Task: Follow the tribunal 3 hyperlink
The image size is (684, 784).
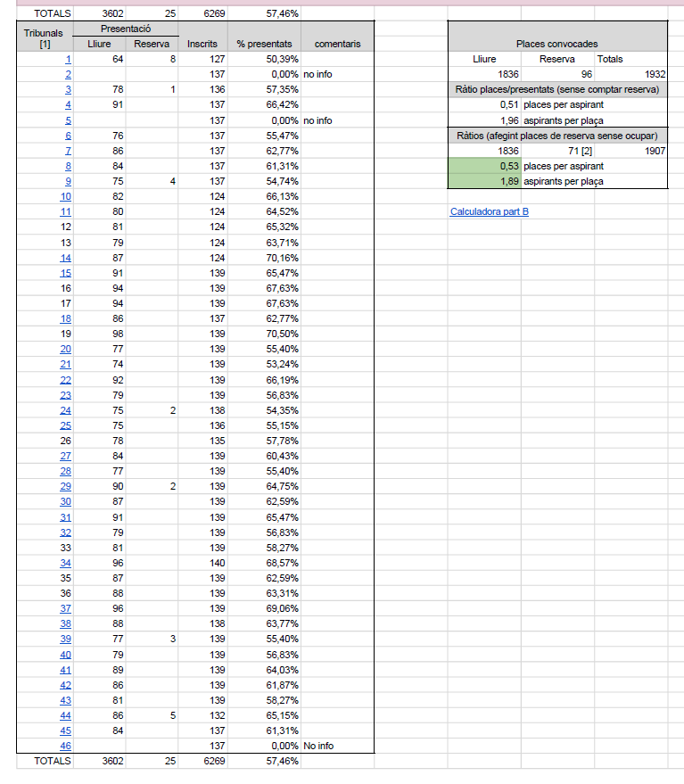Action: pyautogui.click(x=68, y=89)
